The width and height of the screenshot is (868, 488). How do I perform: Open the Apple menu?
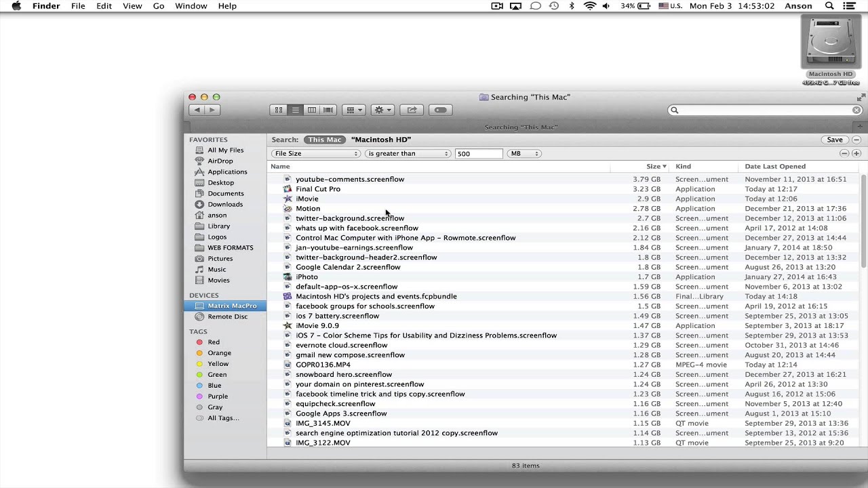pyautogui.click(x=16, y=6)
